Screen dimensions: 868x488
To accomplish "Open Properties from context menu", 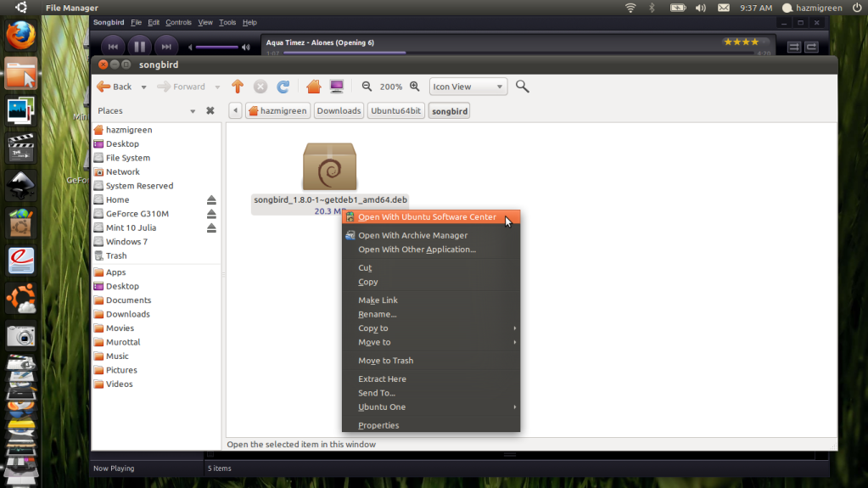I will click(431, 425).
